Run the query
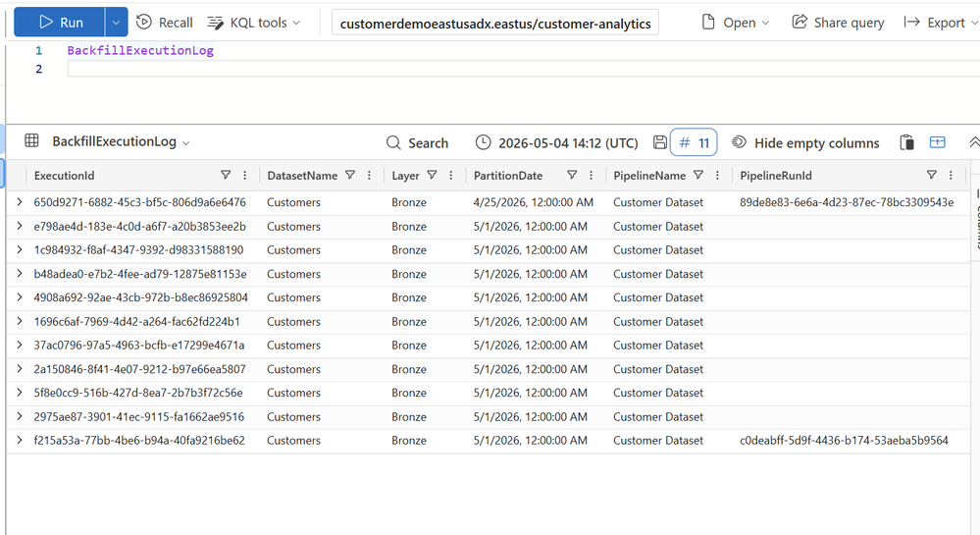Screen dimensions: 980x535 coord(60,23)
